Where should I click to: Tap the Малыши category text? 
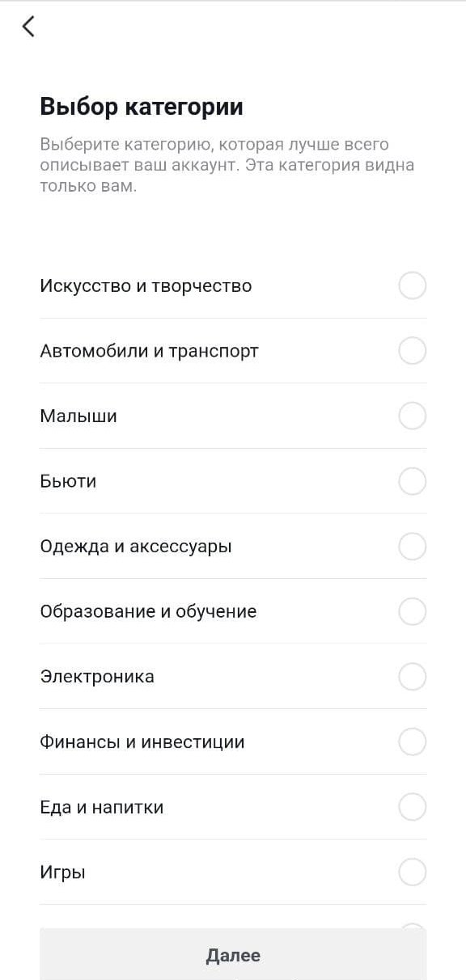(x=78, y=416)
